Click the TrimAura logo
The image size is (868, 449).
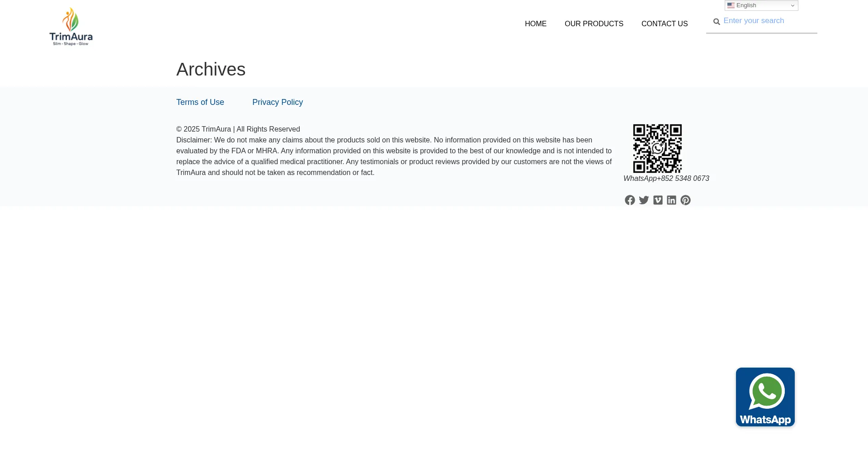[x=71, y=26]
